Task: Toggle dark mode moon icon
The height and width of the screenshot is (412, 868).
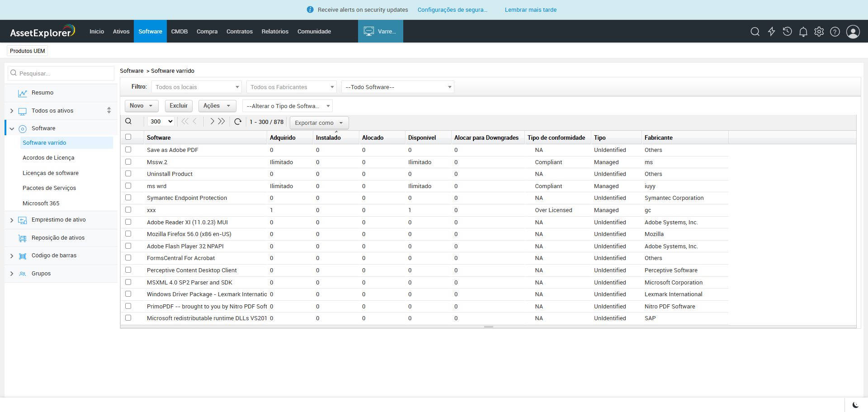Action: click(x=855, y=405)
